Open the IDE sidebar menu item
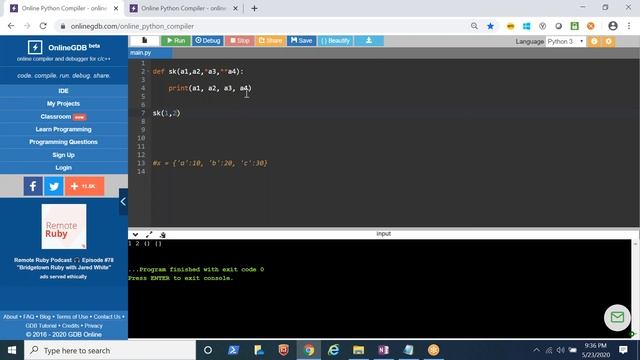The height and width of the screenshot is (360, 640). click(63, 91)
